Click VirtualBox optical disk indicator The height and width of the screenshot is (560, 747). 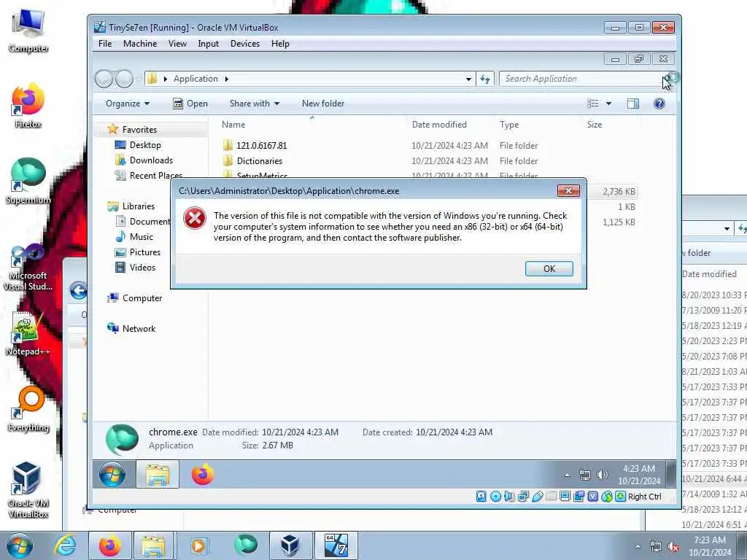pyautogui.click(x=496, y=497)
